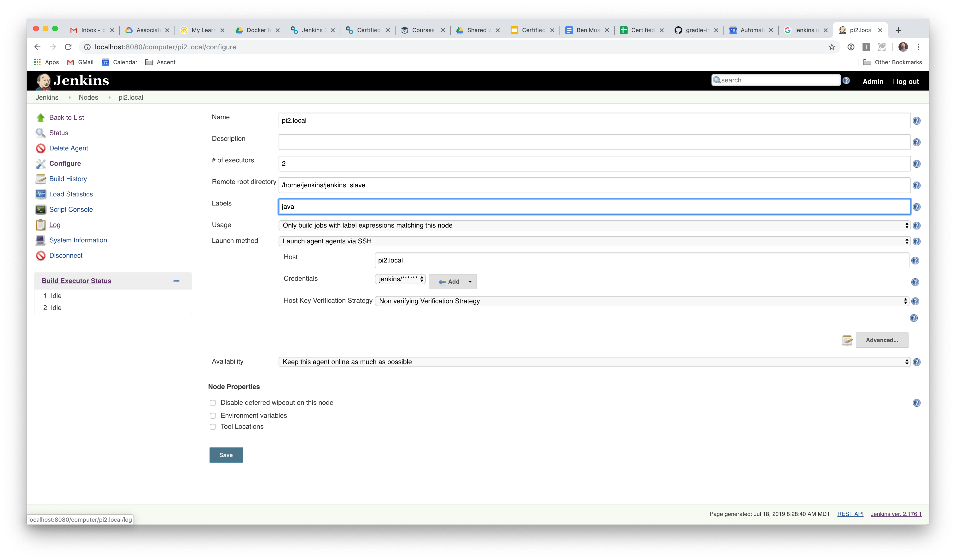Click the pencil icon near Advanced
This screenshot has height=560, width=956.
pos(847,340)
